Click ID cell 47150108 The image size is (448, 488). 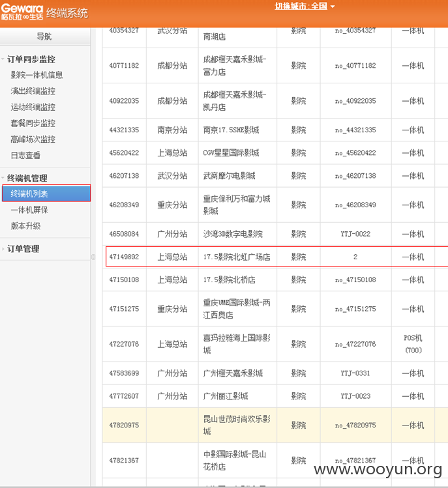[x=124, y=280]
